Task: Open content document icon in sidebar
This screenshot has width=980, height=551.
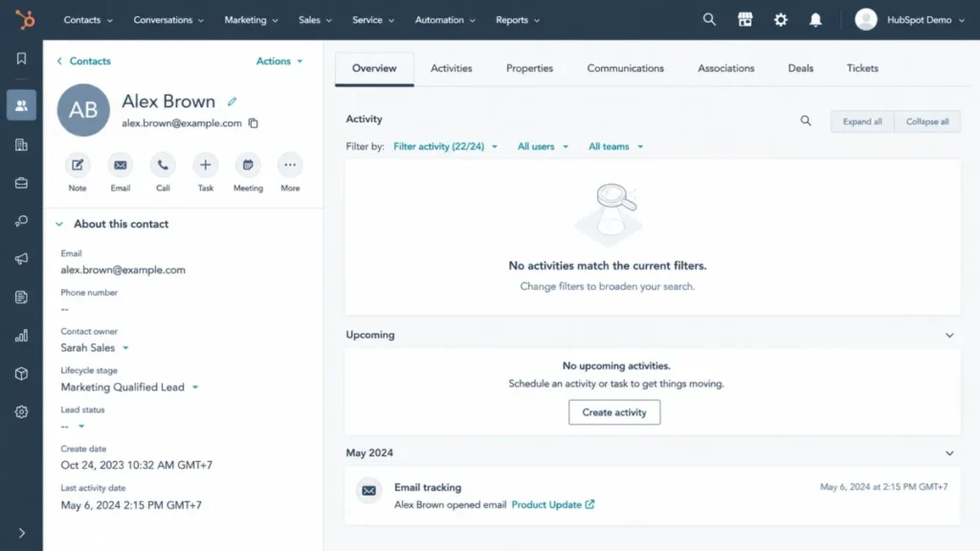Action: point(21,298)
